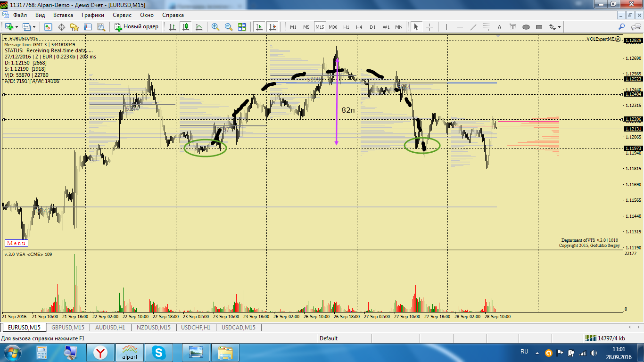The image size is (644, 362).
Task: Toggle the Data Window crosshair-target icon
Action: coord(61,27)
